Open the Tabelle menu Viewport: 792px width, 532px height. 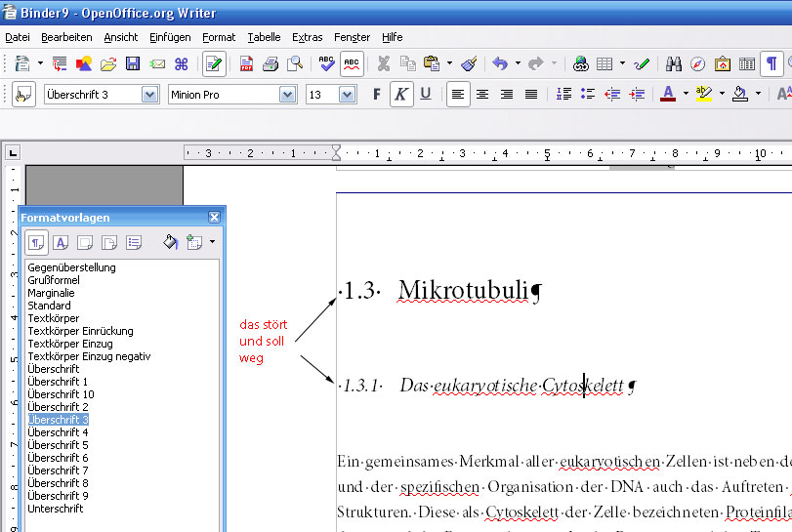[x=264, y=37]
